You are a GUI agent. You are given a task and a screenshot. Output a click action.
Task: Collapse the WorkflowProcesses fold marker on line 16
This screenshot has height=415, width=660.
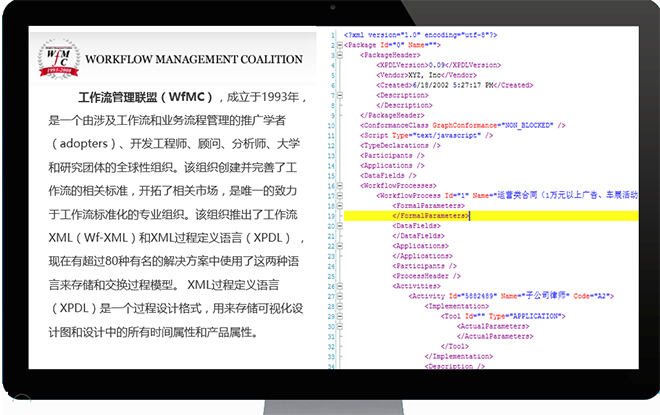click(x=340, y=186)
